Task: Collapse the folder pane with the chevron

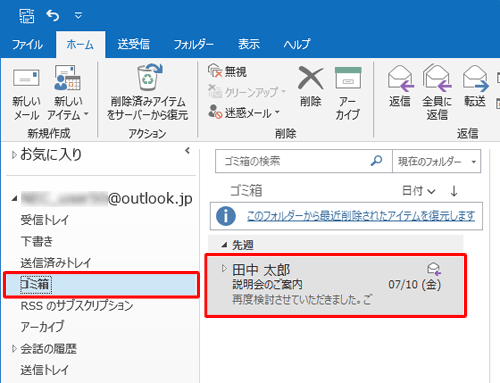Action: [188, 151]
